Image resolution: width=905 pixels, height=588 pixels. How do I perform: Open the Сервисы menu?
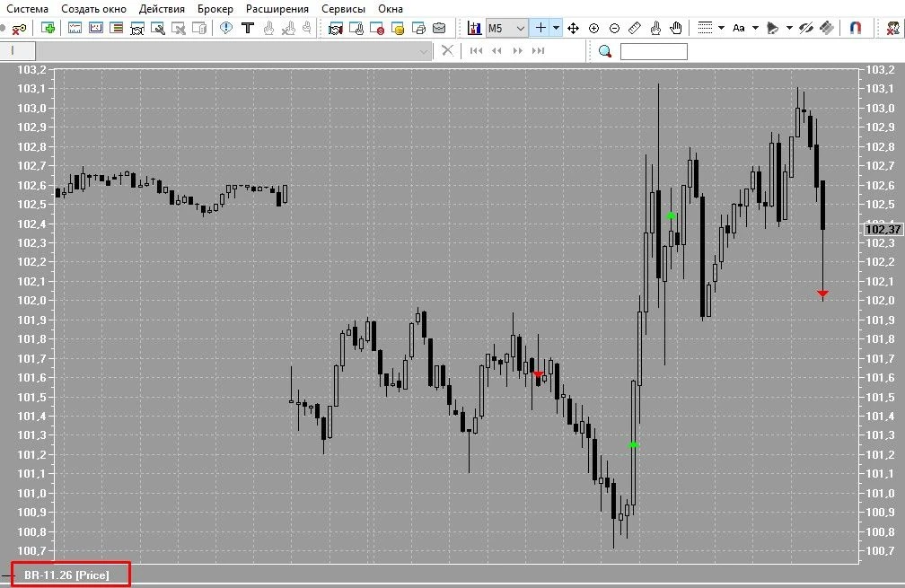click(x=343, y=9)
